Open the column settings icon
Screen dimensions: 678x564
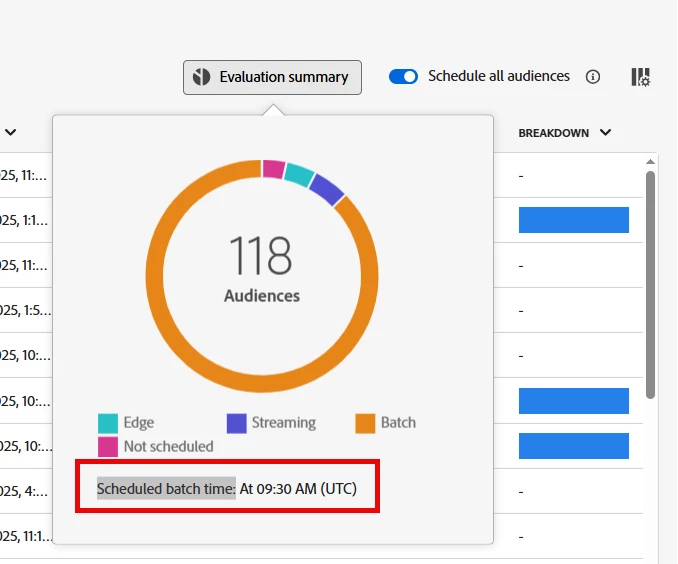click(x=640, y=77)
